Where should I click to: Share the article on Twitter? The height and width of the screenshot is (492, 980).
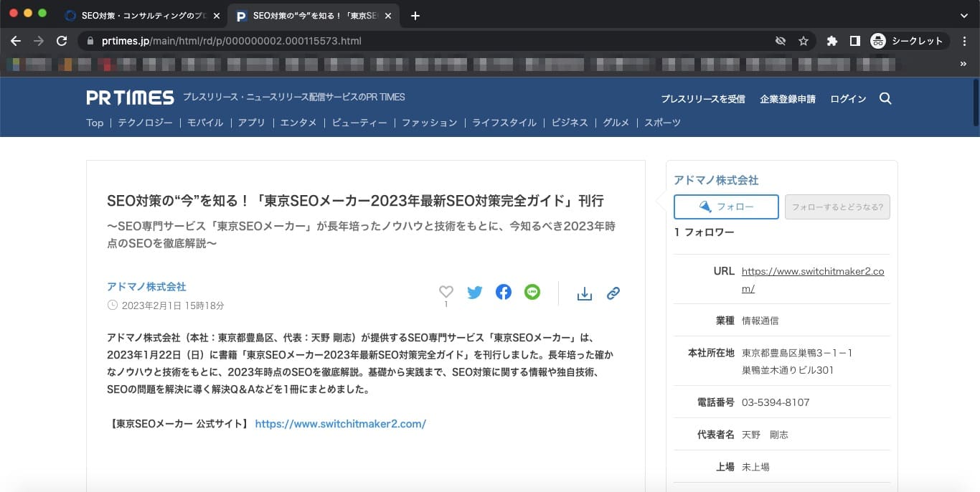tap(475, 292)
